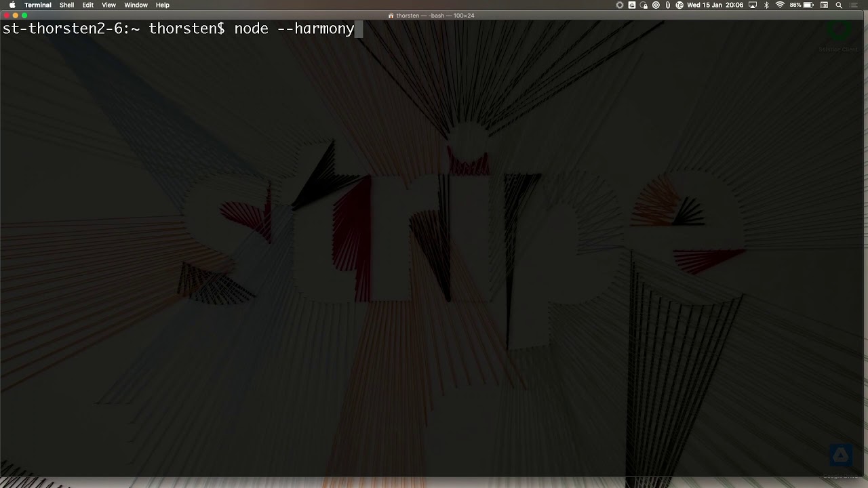This screenshot has width=868, height=488.
Task: Open the Edit menu
Action: pyautogui.click(x=88, y=5)
